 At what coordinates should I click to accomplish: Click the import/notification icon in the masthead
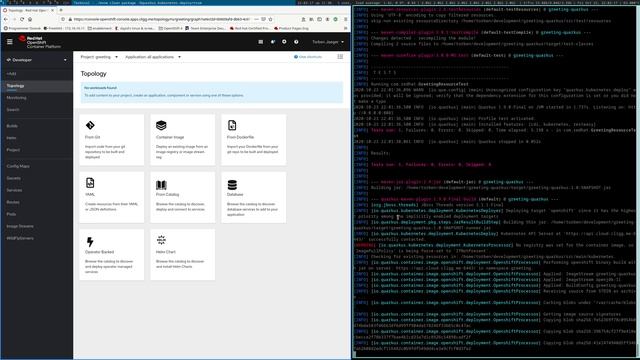[273, 42]
